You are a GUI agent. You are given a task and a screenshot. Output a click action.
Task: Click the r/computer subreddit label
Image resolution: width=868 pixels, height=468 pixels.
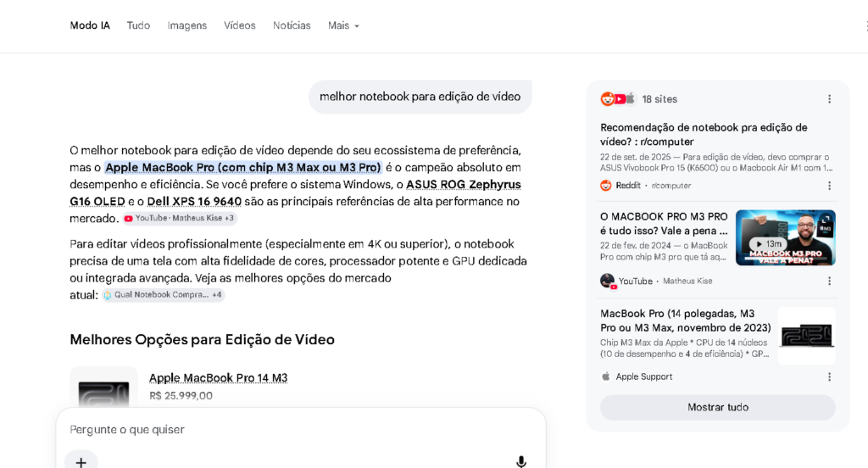click(x=671, y=186)
